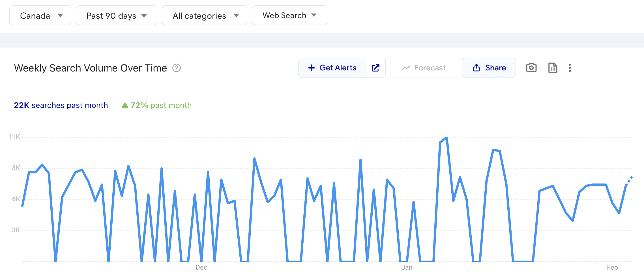Open the three-dot more options menu
The image size is (644, 277).
[x=570, y=68]
